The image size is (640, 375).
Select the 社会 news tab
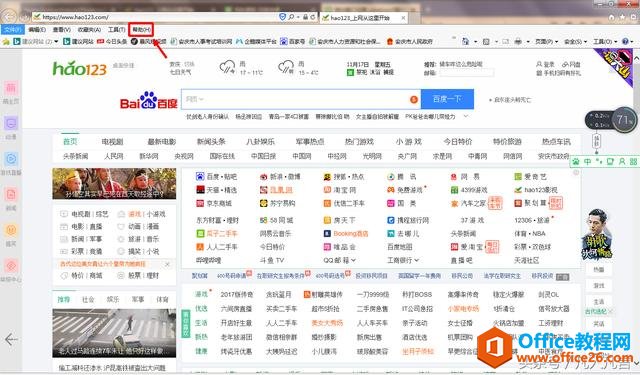pyautogui.click(x=88, y=299)
